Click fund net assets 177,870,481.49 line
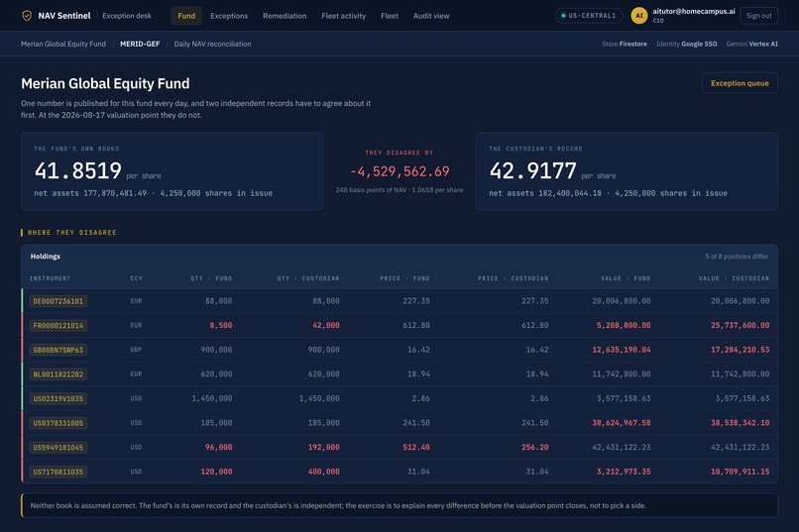 (x=153, y=193)
